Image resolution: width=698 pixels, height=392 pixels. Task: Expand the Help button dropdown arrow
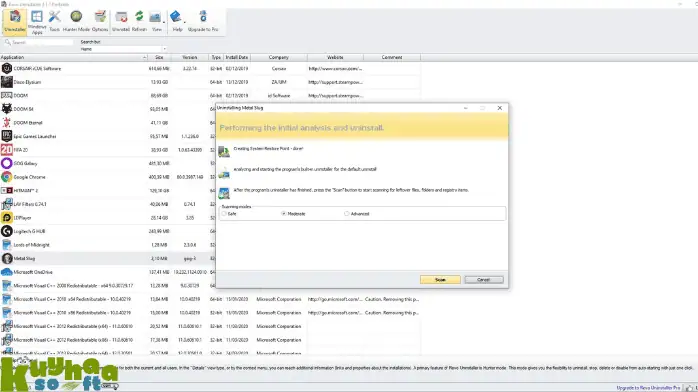pos(185,22)
